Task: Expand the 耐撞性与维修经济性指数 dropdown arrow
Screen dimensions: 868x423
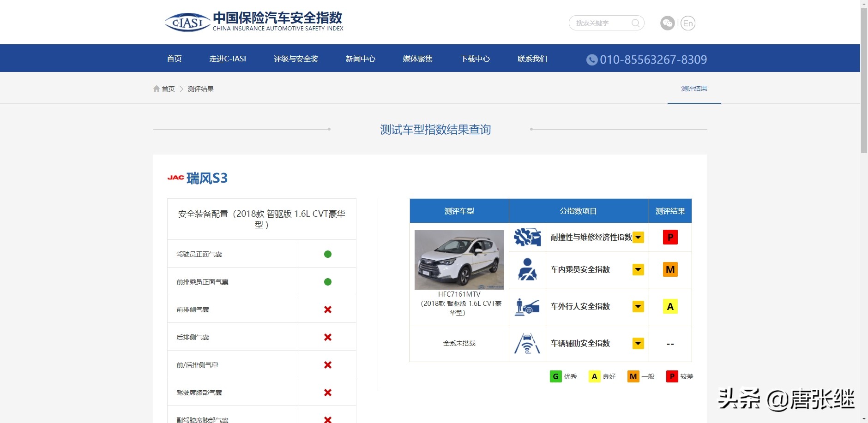Action: (x=638, y=237)
